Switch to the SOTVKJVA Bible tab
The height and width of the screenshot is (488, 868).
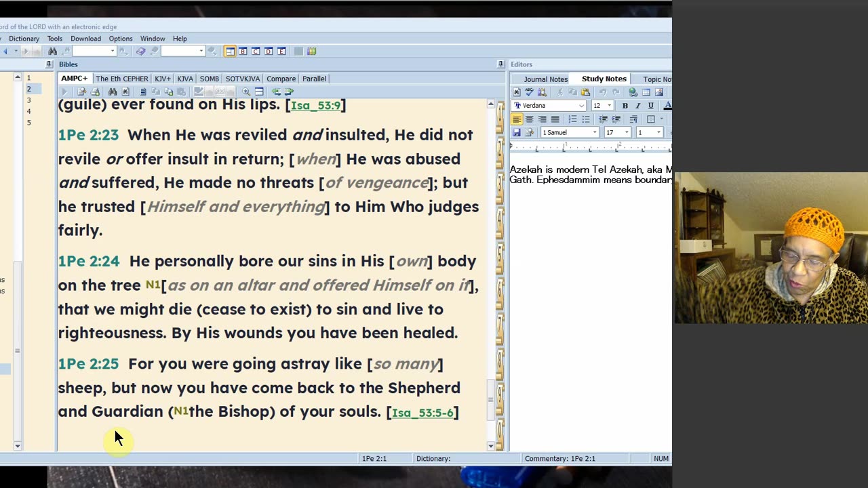pyautogui.click(x=243, y=79)
